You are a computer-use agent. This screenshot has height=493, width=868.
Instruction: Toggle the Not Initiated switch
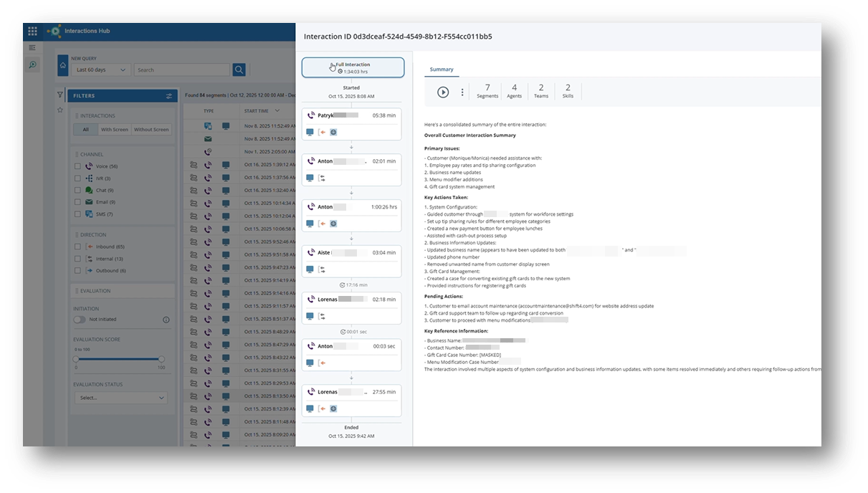coord(79,320)
